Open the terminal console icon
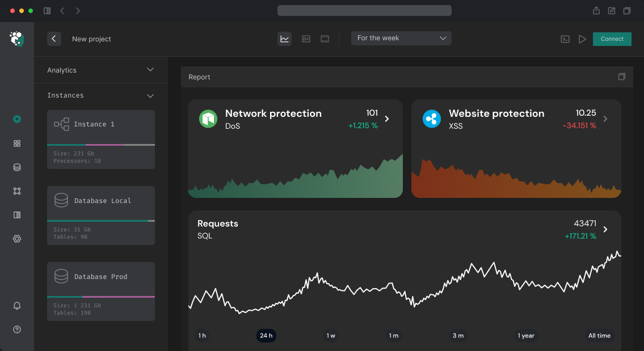644x351 pixels. coord(565,39)
